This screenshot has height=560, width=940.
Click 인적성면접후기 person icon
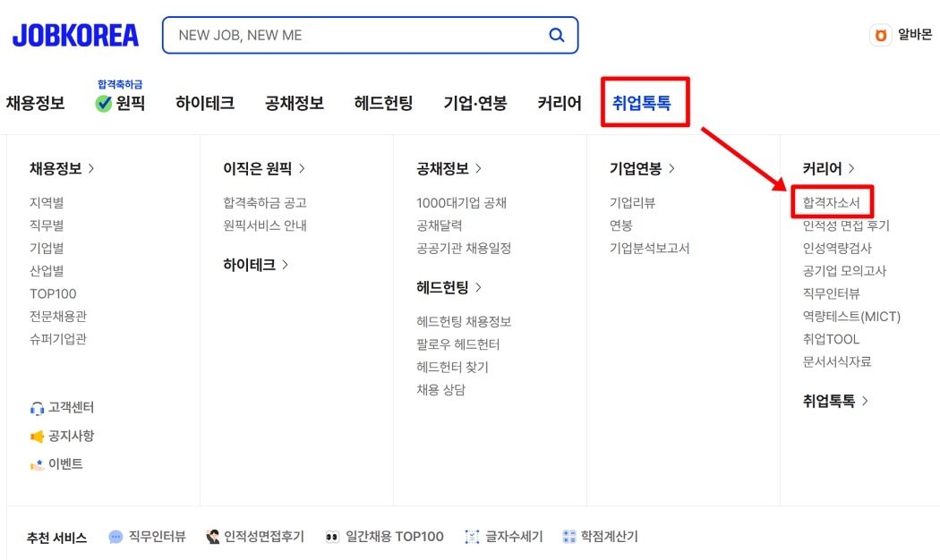pos(213,537)
